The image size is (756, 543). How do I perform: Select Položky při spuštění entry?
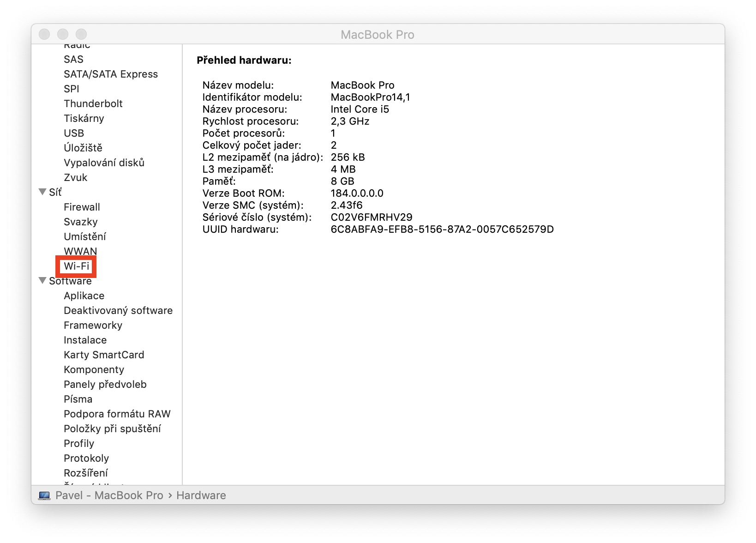tap(113, 428)
